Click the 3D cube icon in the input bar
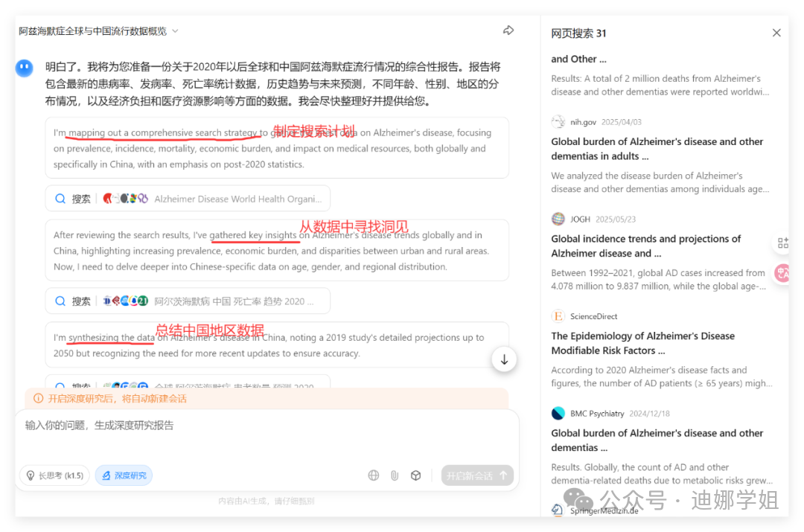The height and width of the screenshot is (532, 804). coord(416,475)
